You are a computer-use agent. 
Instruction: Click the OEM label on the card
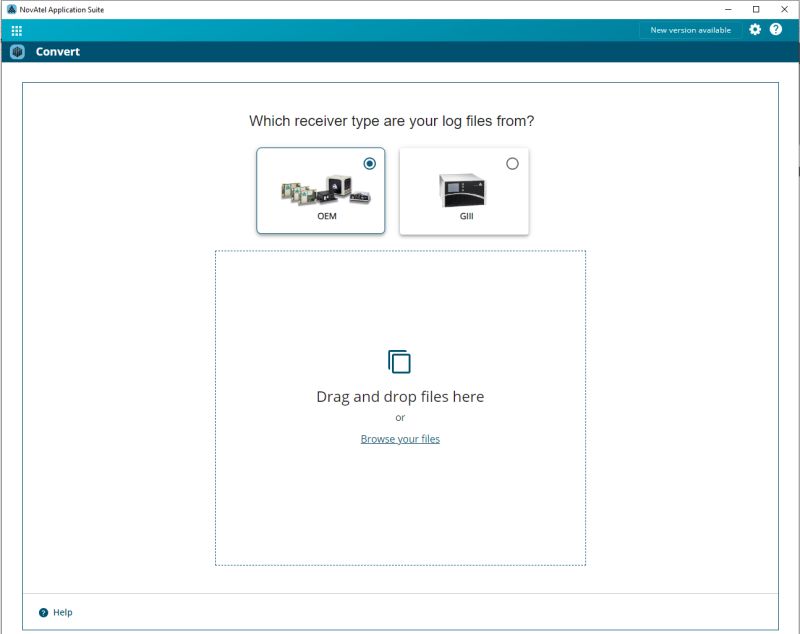click(327, 216)
